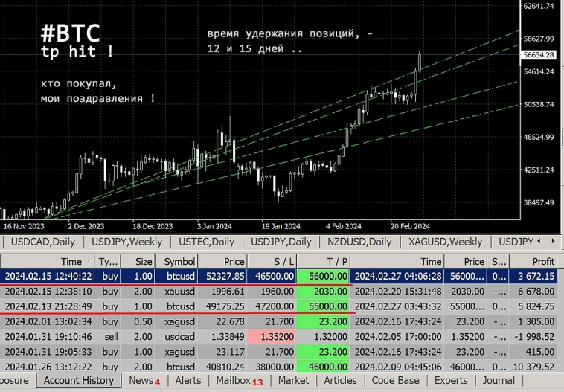The height and width of the screenshot is (392, 564).
Task: Click the green 55000.00 take profit cell
Action: point(324,306)
